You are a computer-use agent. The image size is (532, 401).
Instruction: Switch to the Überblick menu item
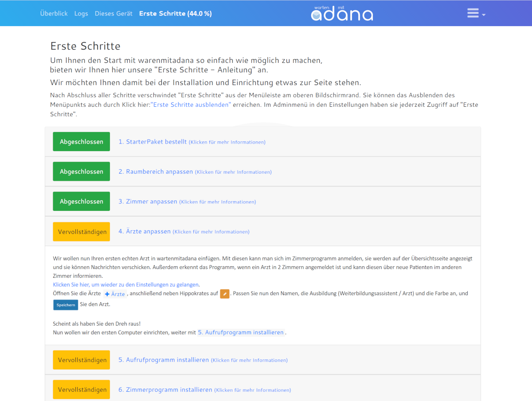tap(54, 13)
